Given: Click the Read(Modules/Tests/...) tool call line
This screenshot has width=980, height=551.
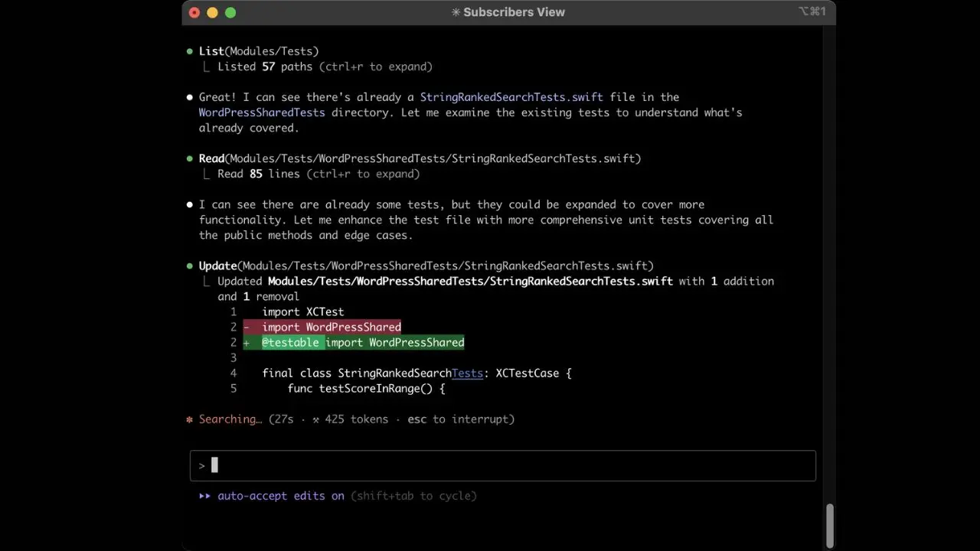Looking at the screenshot, I should pos(420,158).
